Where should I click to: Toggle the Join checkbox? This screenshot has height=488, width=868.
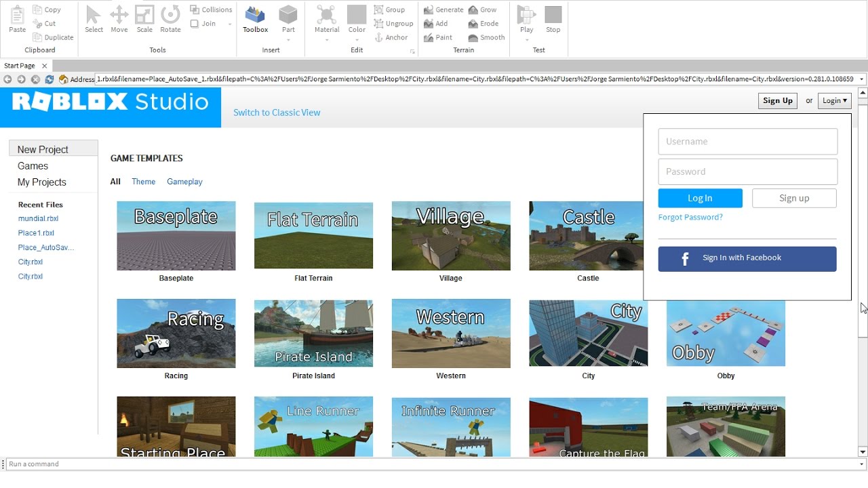coord(195,24)
